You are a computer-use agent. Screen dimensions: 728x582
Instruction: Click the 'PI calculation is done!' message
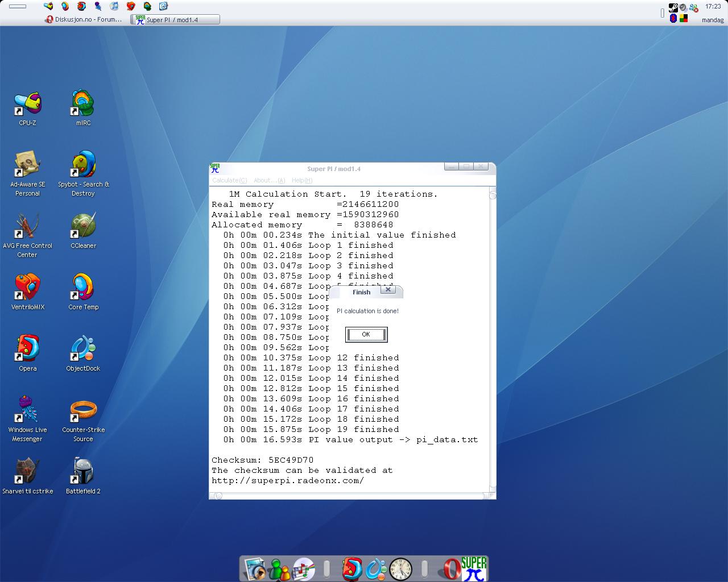(368, 311)
